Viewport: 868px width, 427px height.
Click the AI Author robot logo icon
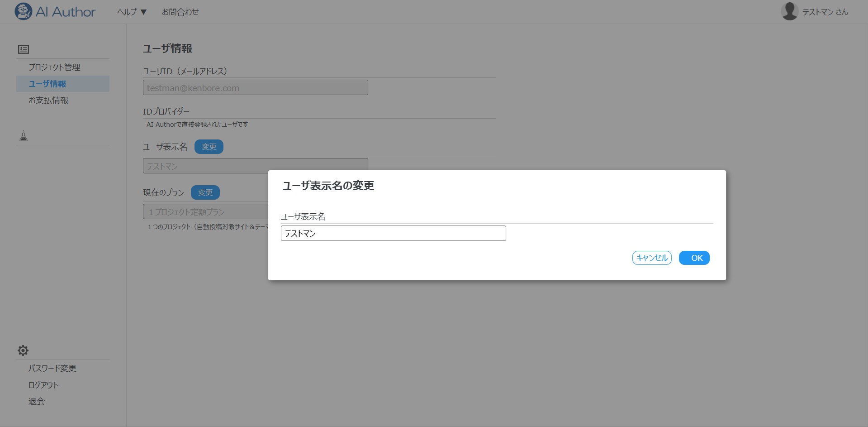pos(23,11)
